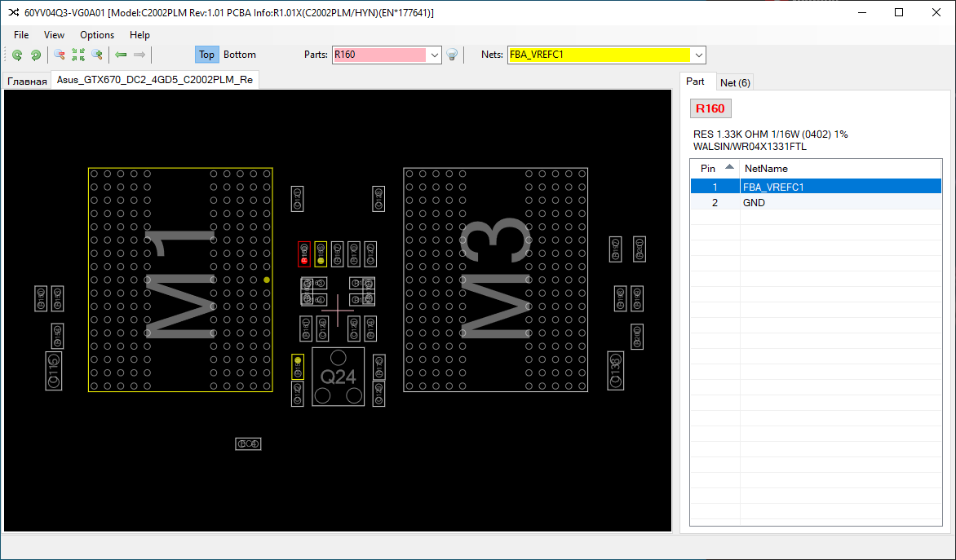This screenshot has height=560, width=956.
Task: Switch to the Net (6) tab
Action: pos(735,82)
